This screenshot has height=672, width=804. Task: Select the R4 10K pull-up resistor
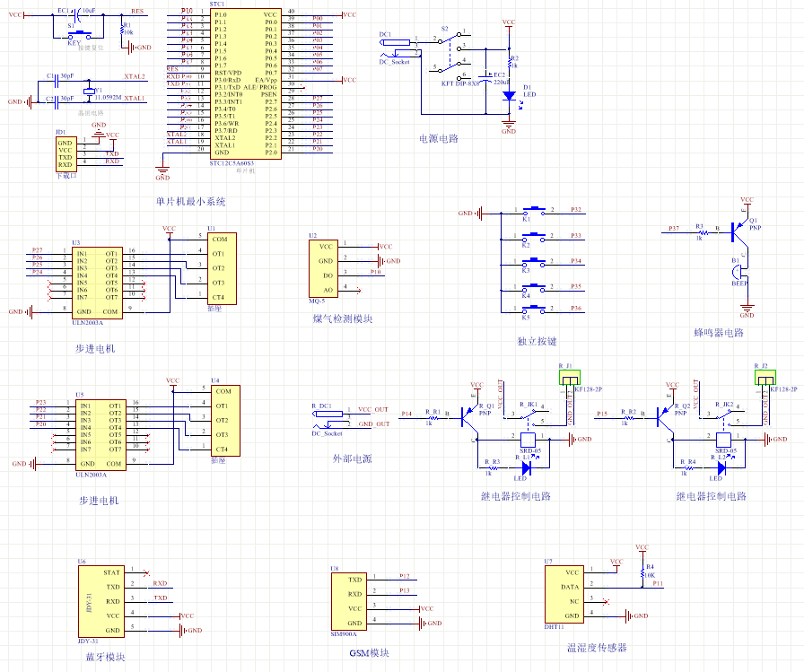(642, 571)
